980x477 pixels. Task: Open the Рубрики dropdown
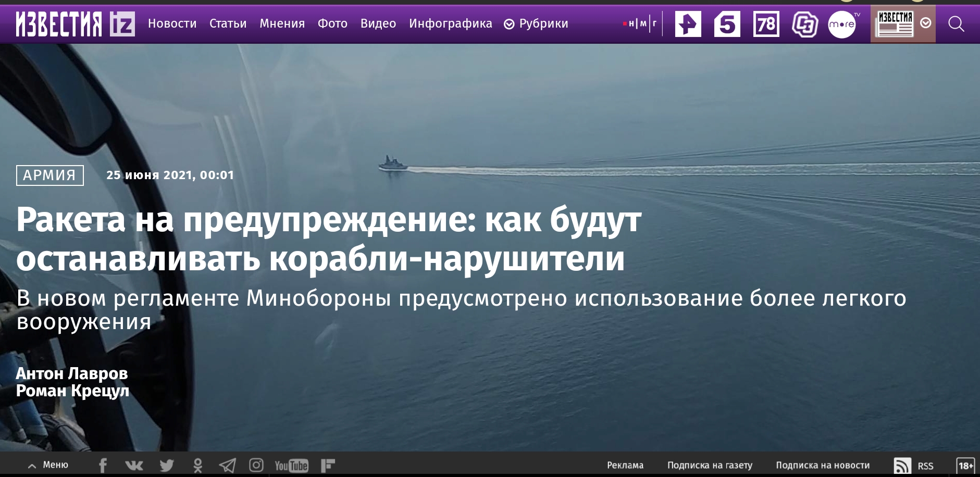tap(536, 23)
